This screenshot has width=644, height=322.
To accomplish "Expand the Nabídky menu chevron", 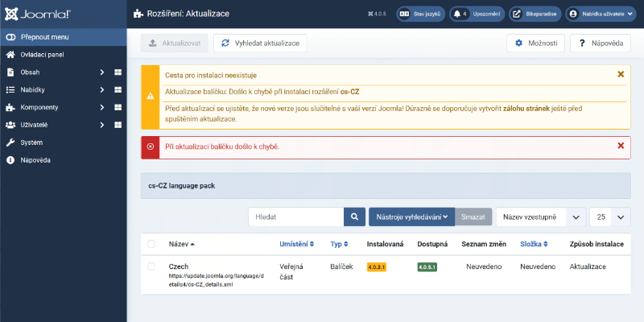I will point(102,90).
